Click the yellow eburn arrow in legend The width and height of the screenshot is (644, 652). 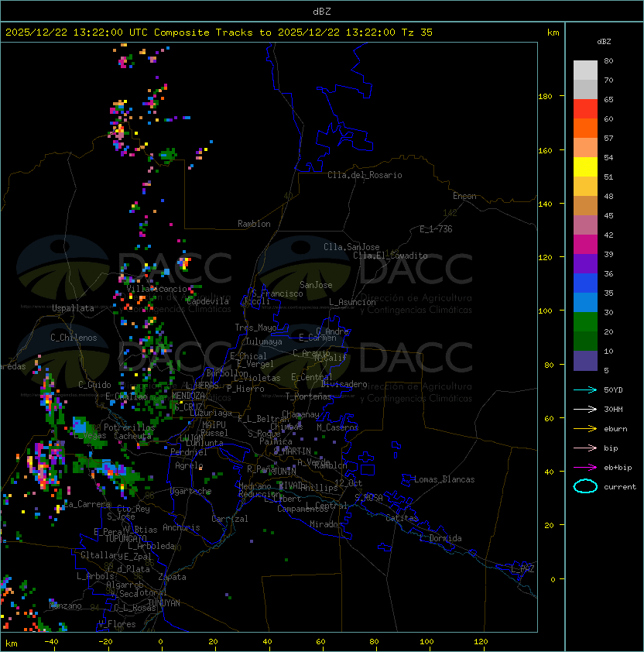click(585, 429)
